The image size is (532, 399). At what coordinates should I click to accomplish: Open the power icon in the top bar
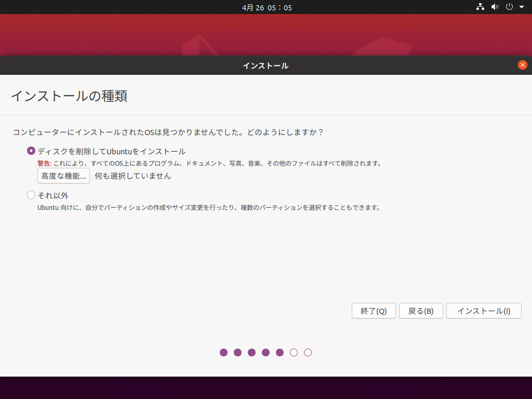tap(509, 7)
